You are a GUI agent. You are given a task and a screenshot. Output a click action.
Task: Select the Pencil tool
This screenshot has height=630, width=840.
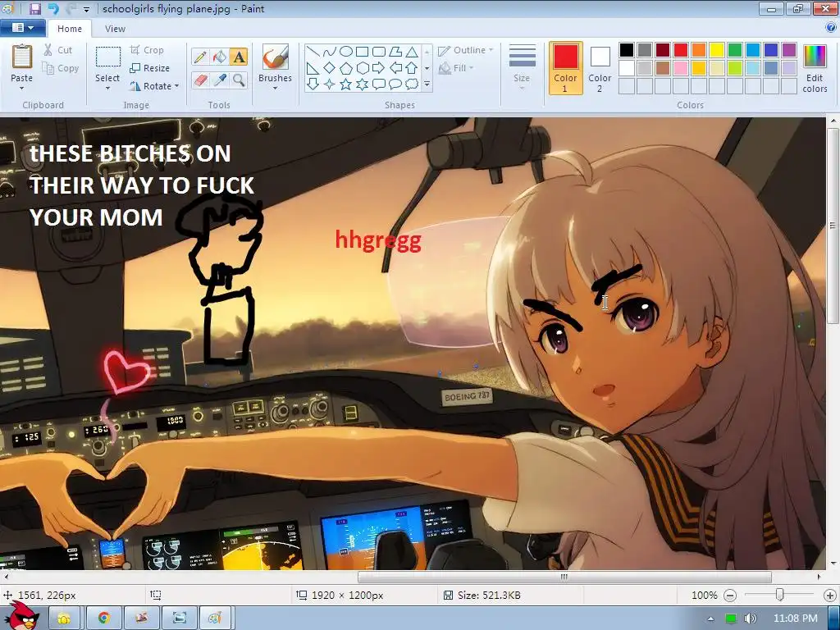(200, 57)
